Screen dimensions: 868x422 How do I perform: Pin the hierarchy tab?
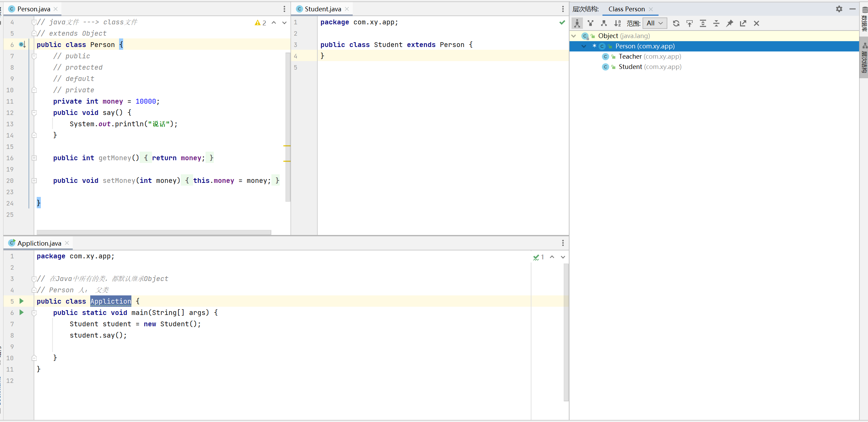tap(730, 23)
